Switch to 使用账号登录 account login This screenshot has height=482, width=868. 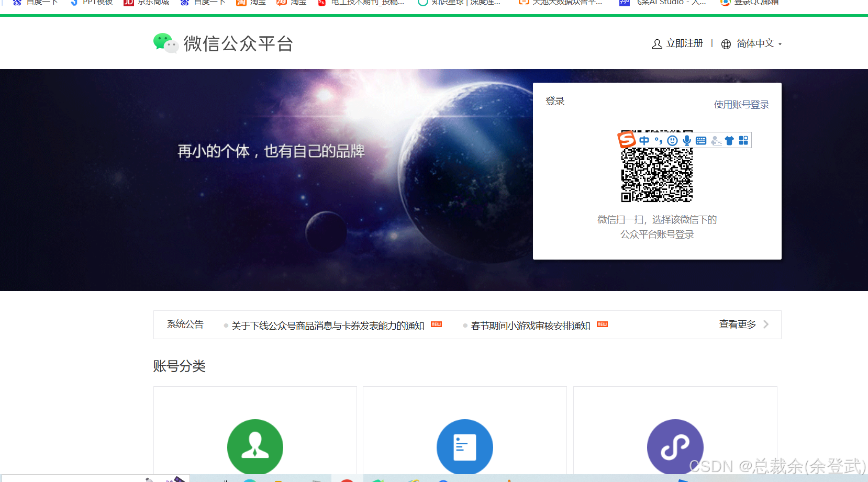(741, 105)
